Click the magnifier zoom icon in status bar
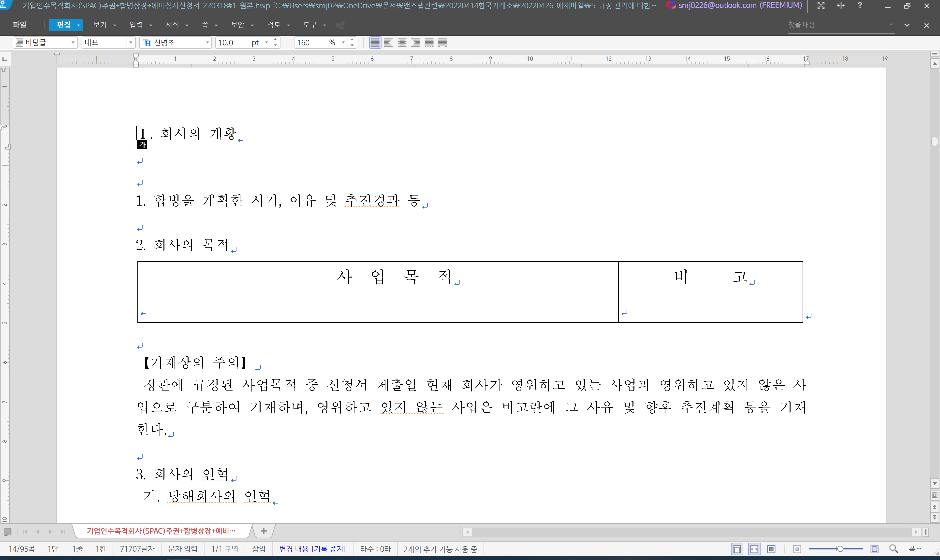Screen dimensions: 940x560 [893, 549]
